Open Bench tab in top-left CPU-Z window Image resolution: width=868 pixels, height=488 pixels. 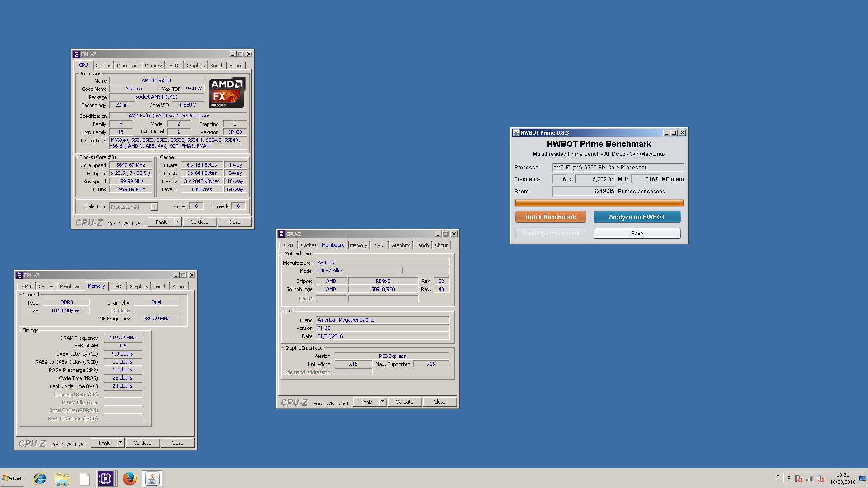[217, 66]
